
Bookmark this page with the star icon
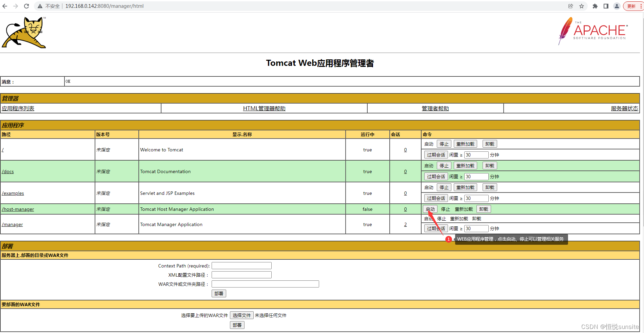(582, 6)
